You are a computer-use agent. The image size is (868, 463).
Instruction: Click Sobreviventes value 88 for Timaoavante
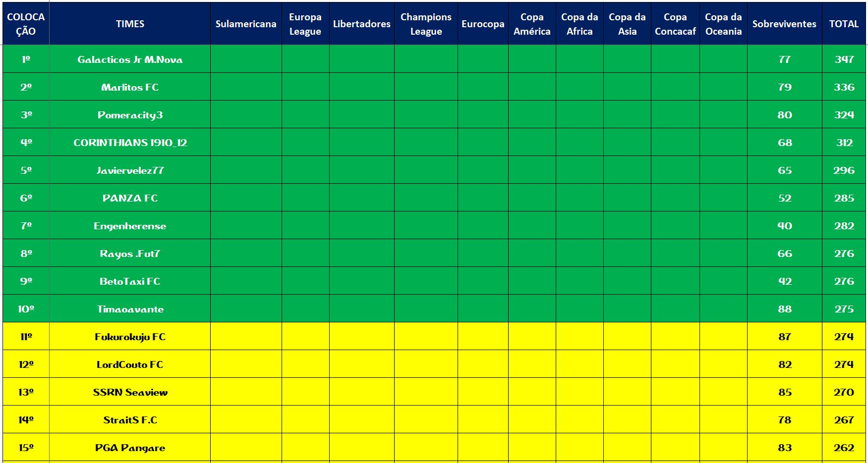[784, 309]
